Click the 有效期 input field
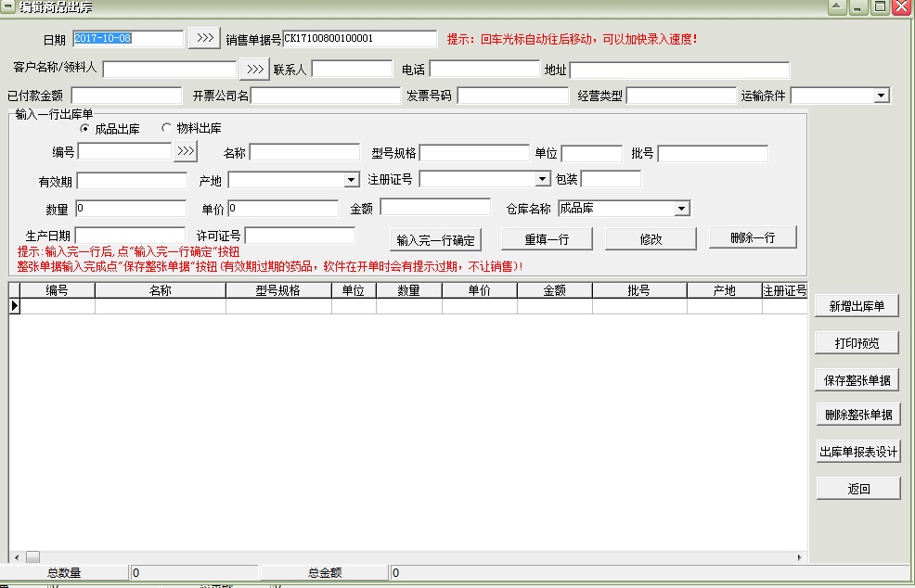 (132, 181)
